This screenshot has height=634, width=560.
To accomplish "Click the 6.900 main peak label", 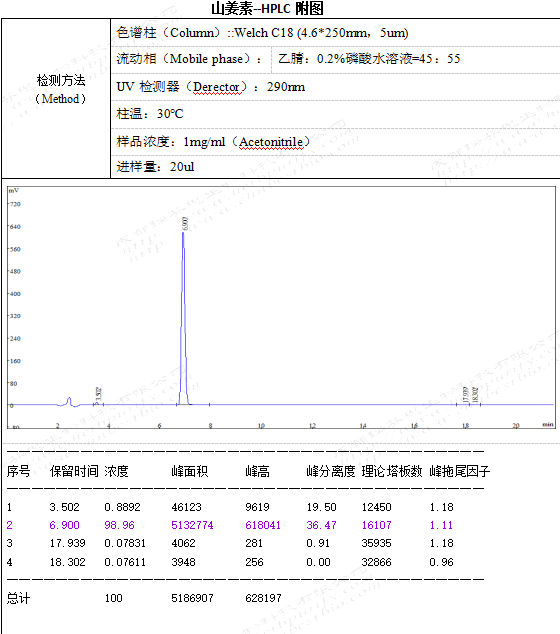I will coord(185,224).
